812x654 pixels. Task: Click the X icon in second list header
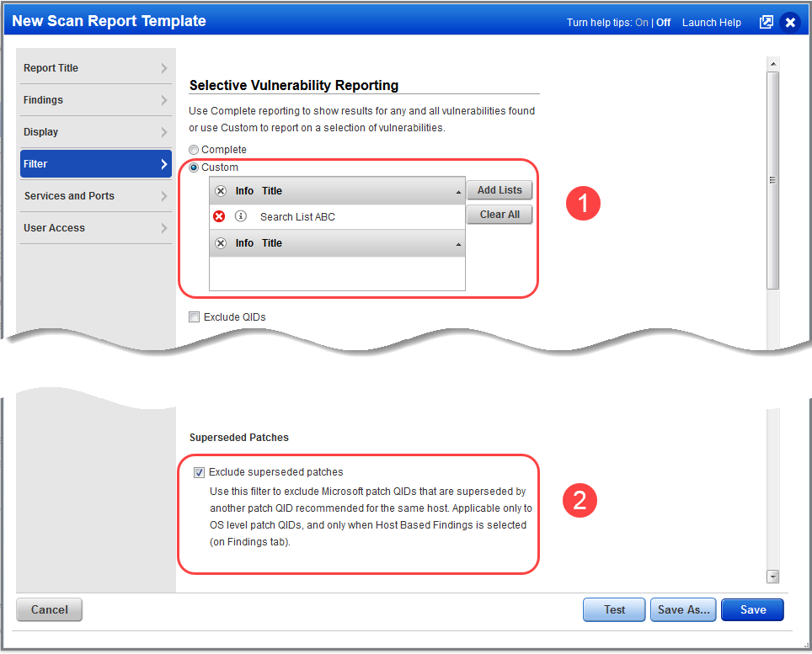pos(222,242)
